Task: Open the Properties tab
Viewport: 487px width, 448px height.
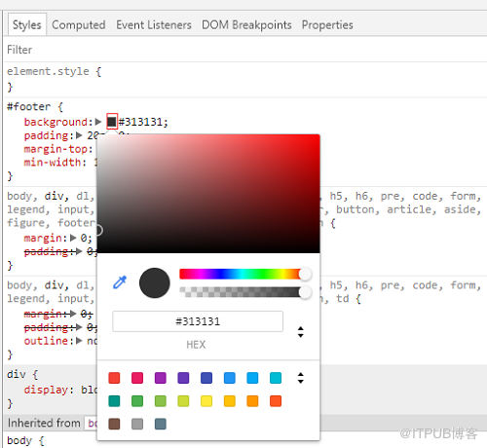Action: [327, 25]
